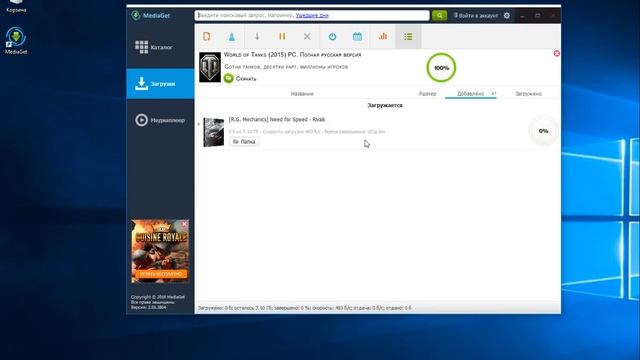Toggle the list view icon

(x=408, y=36)
